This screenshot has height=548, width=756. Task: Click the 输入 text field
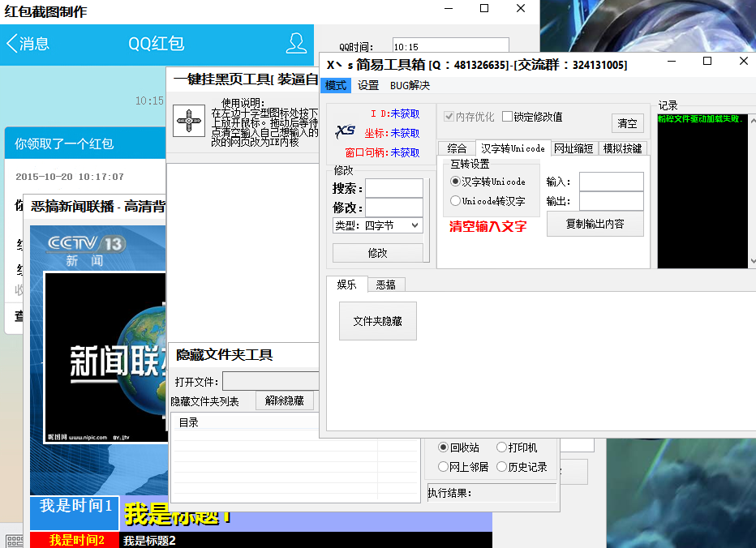(x=611, y=182)
